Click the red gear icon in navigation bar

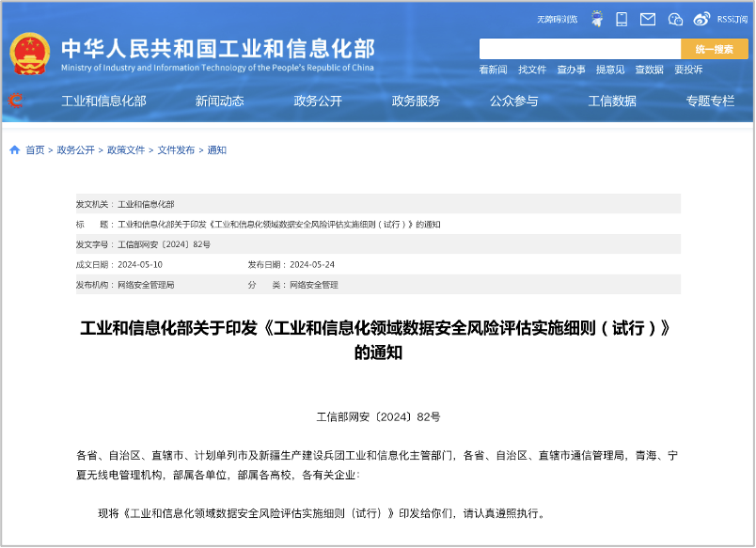tap(16, 101)
